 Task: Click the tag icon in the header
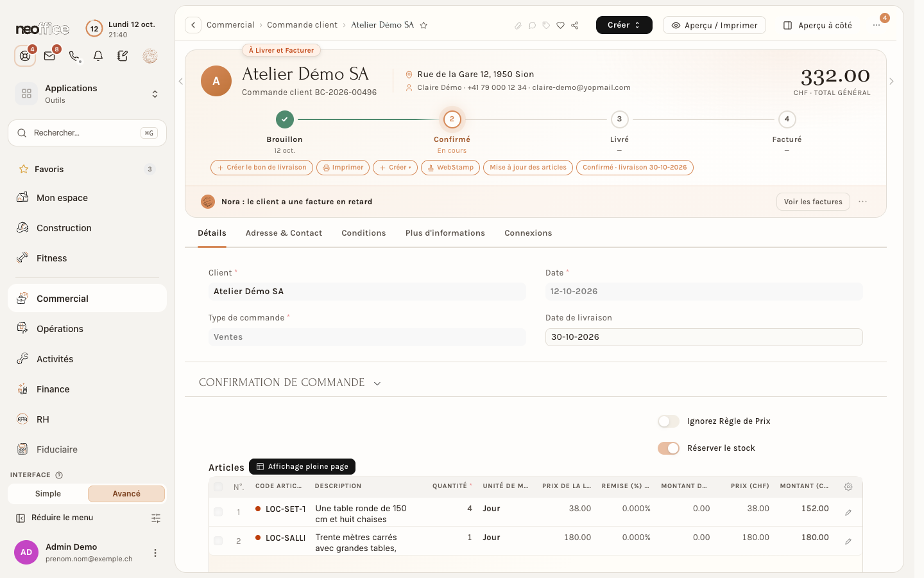pyautogui.click(x=546, y=26)
